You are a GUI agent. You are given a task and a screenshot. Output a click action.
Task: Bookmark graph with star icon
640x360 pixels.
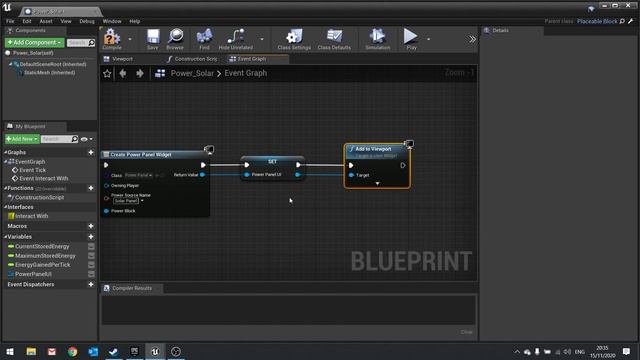107,73
